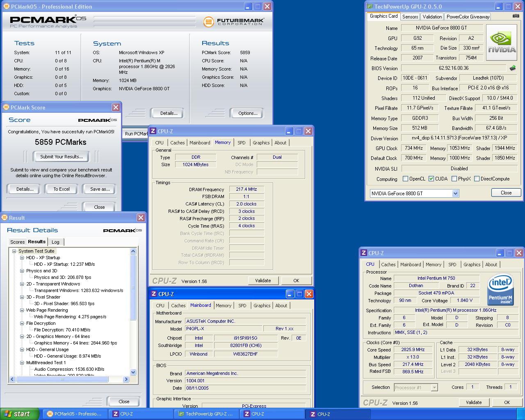
Task: Click Options button in PCMark05 Results
Action: click(248, 113)
